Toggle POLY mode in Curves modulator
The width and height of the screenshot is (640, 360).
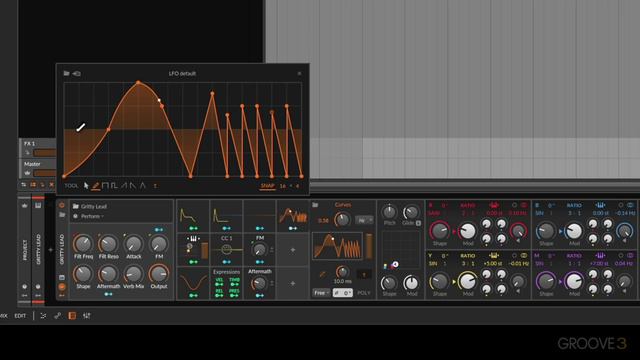(364, 293)
